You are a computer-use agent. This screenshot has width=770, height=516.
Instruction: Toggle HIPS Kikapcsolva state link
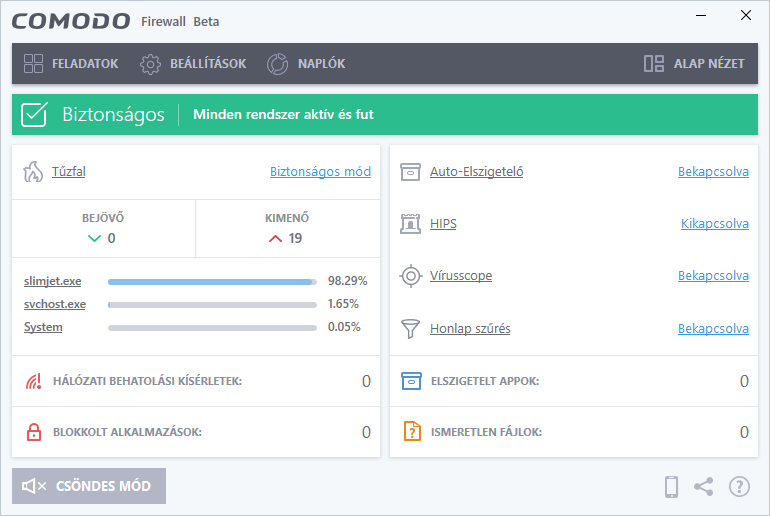pos(715,224)
